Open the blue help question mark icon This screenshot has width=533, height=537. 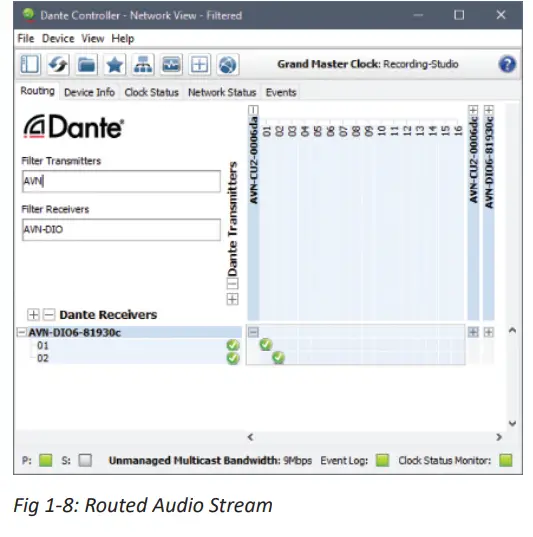(x=507, y=64)
